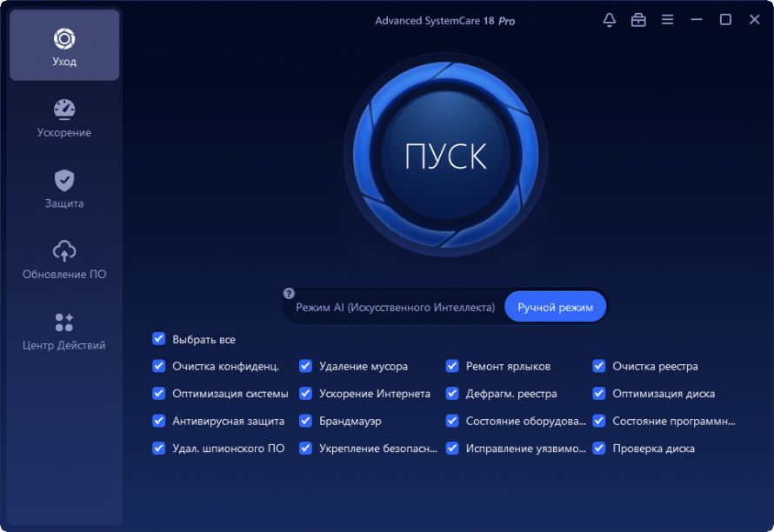Toggle the Выбрать все checkbox
Viewport: 774px width, 532px height.
point(158,339)
